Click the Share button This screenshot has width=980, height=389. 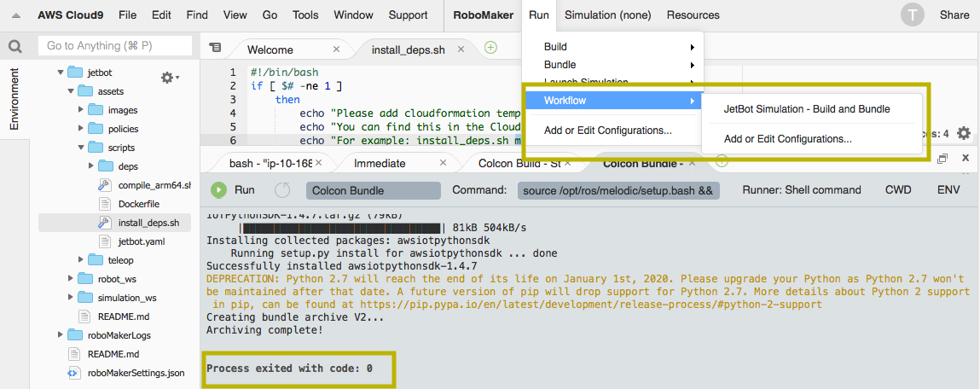[954, 15]
